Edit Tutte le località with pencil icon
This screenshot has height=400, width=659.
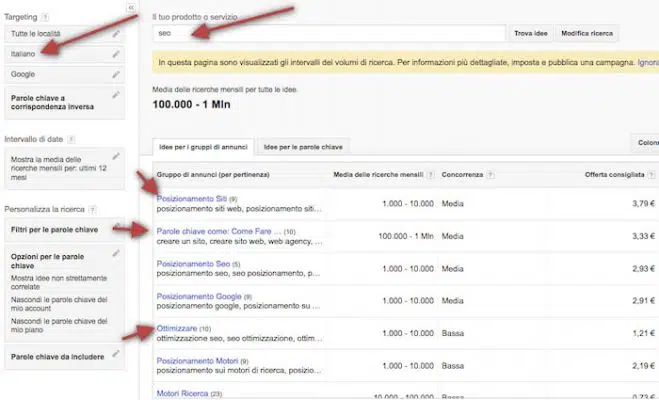coord(116,34)
